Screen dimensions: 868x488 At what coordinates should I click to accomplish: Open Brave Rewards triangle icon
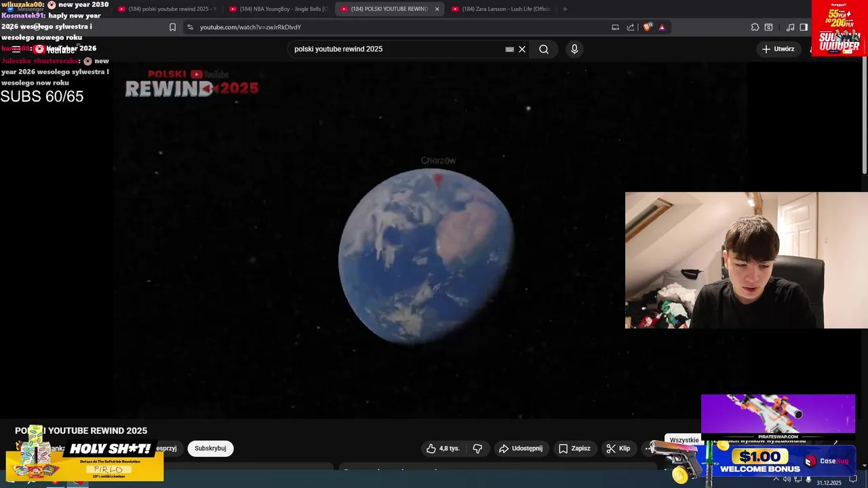pyautogui.click(x=662, y=27)
